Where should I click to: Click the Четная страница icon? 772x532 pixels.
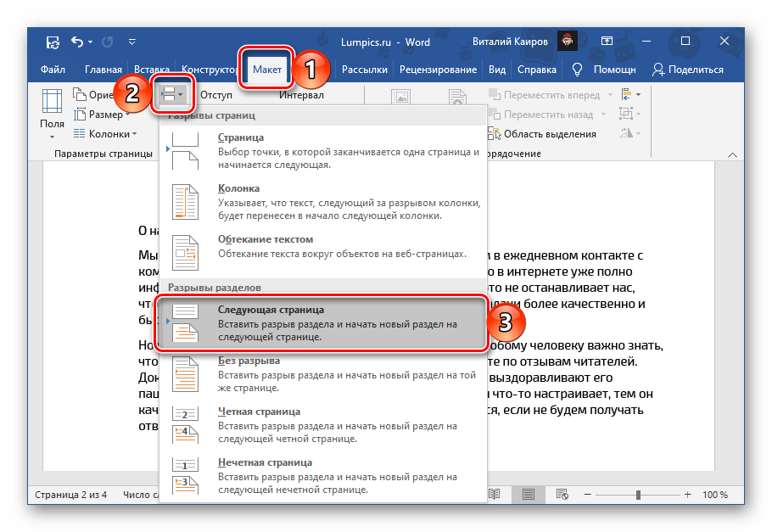point(185,424)
